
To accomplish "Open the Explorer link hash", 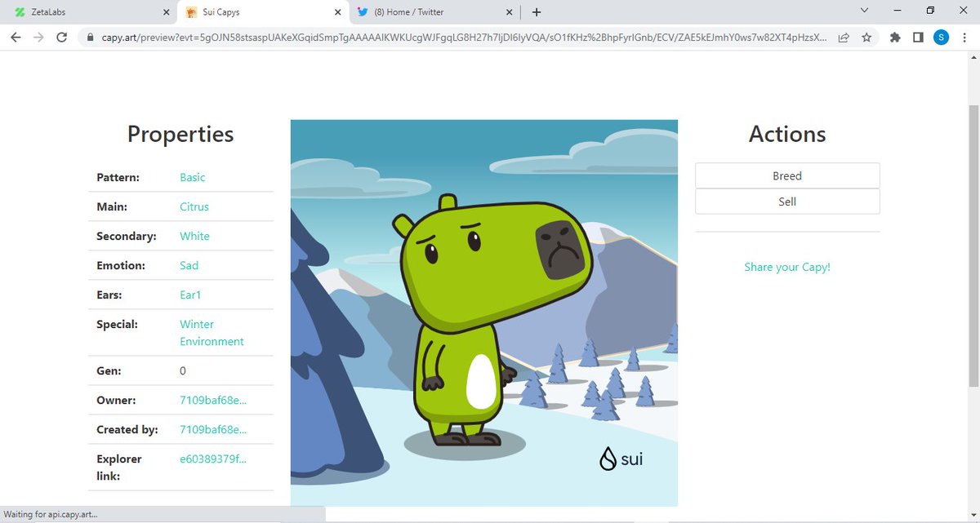I will click(213, 459).
